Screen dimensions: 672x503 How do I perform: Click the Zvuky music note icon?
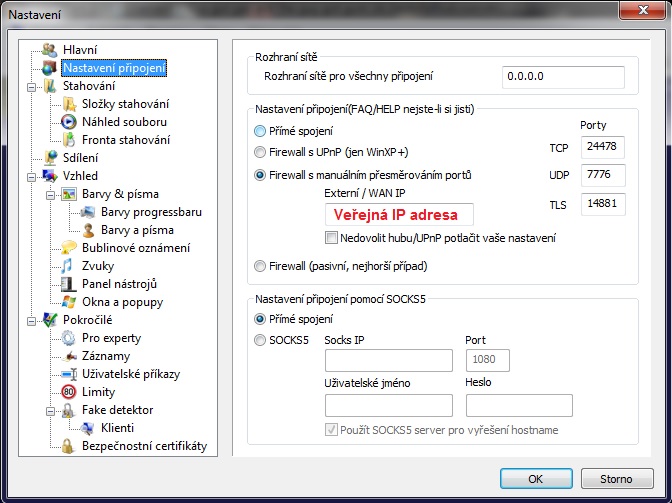(x=69, y=266)
